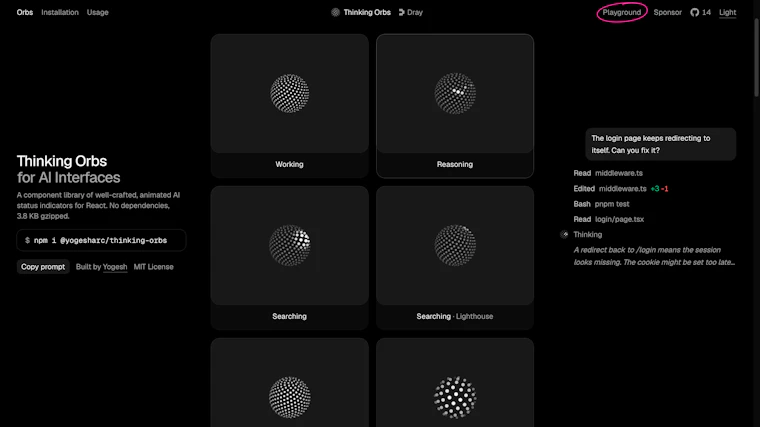The image size is (760, 427).
Task: Click the Dray icon in header
Action: [401, 12]
